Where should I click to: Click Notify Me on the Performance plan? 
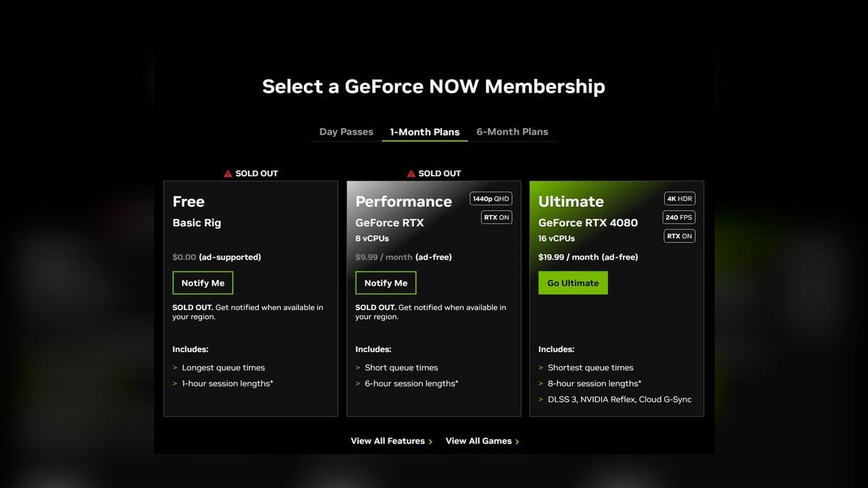click(386, 283)
